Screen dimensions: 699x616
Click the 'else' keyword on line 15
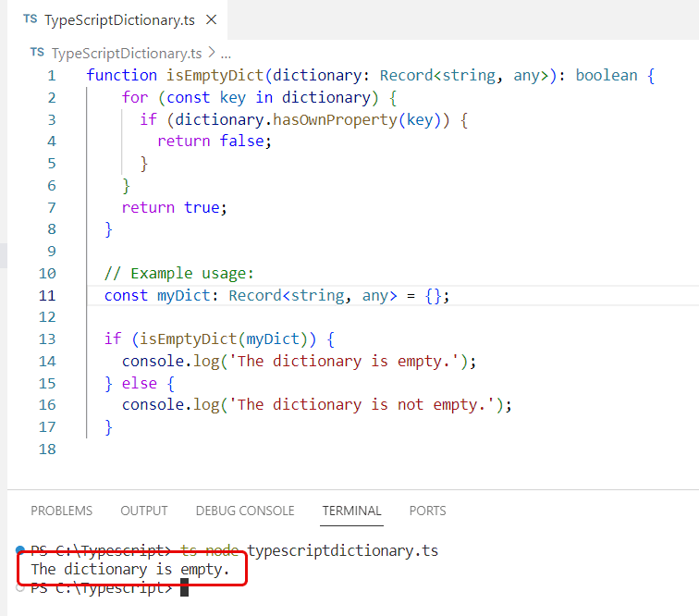tap(139, 384)
